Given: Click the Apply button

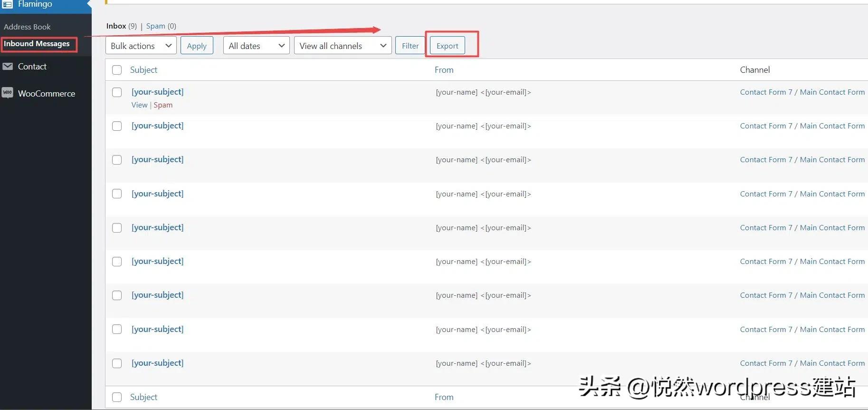Looking at the screenshot, I should click(197, 46).
